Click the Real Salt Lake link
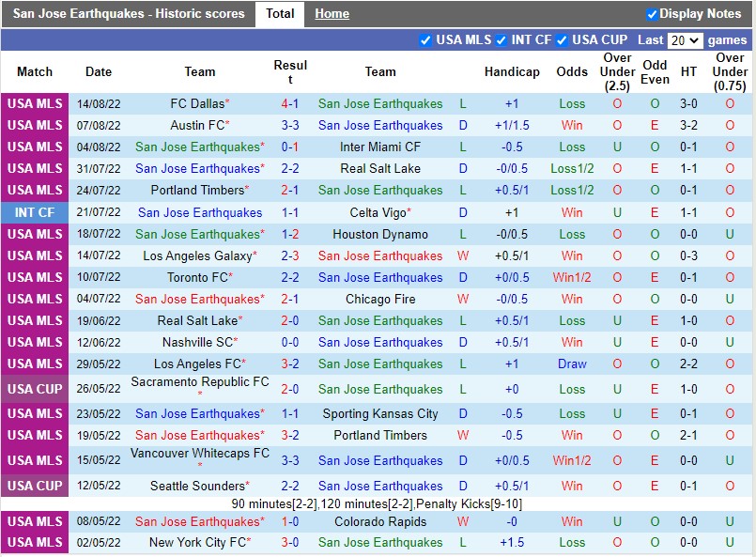This screenshot has width=756, height=557. [379, 169]
